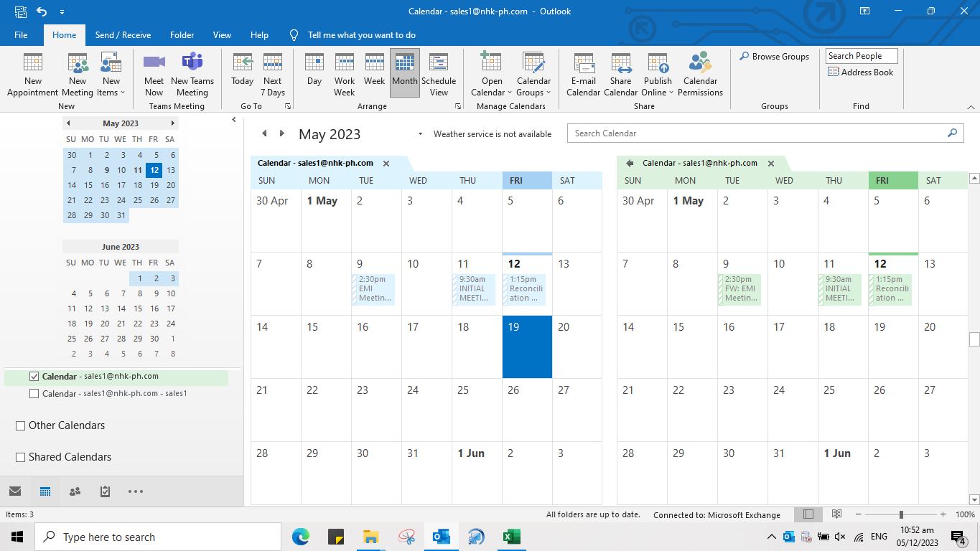Click the Search People field
Image resolution: width=980 pixels, height=551 pixels.
pyautogui.click(x=862, y=56)
